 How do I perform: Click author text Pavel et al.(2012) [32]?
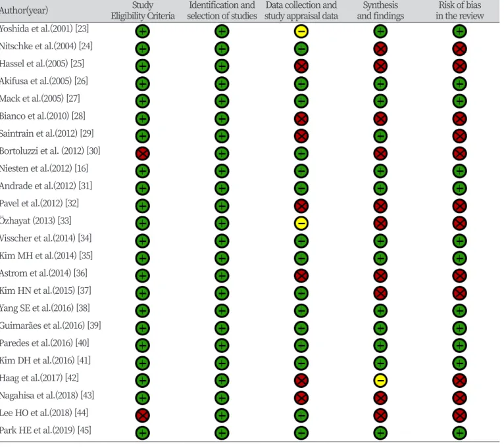(39, 203)
